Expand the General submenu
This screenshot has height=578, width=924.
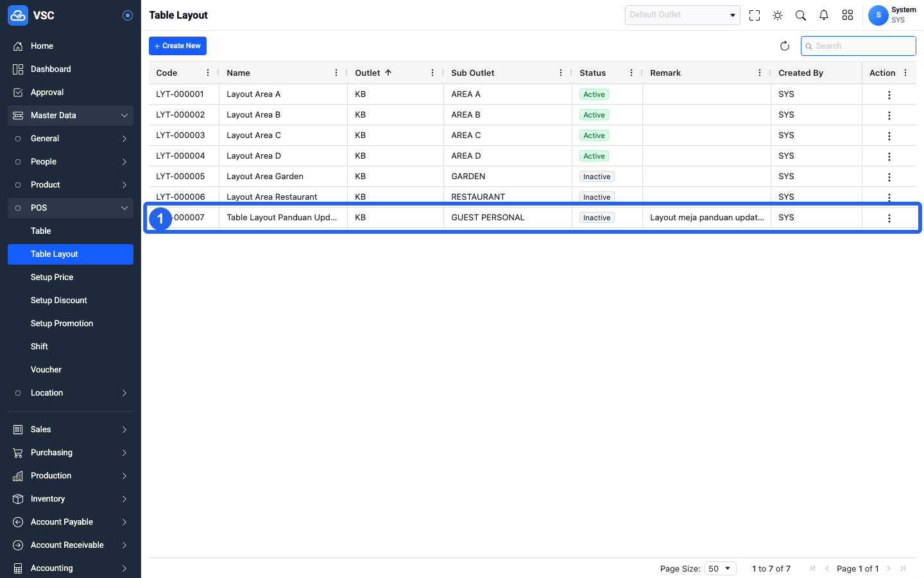click(71, 139)
